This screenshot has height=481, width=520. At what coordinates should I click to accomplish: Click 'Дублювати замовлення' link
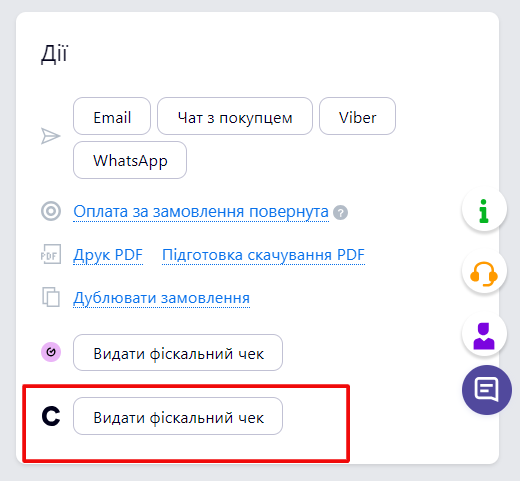tap(161, 298)
